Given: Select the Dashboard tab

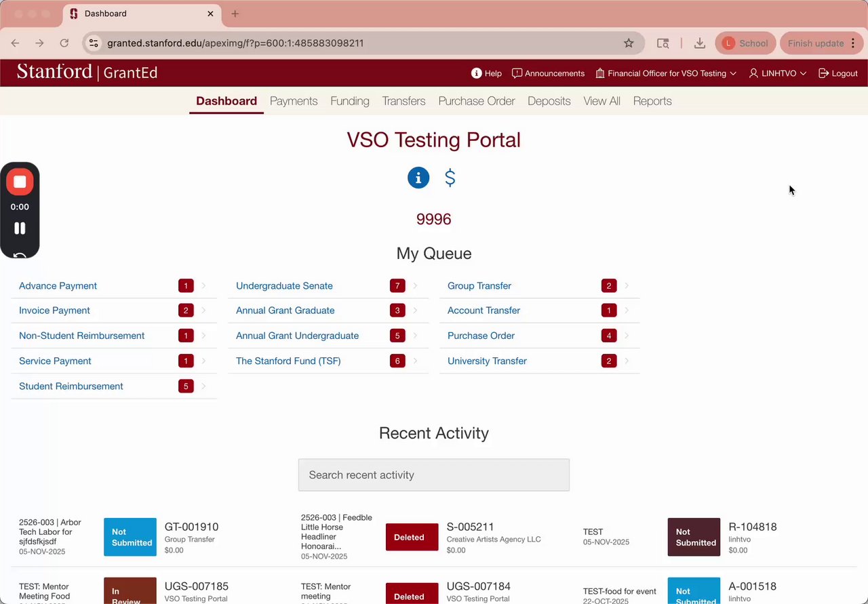Looking at the screenshot, I should coord(226,101).
